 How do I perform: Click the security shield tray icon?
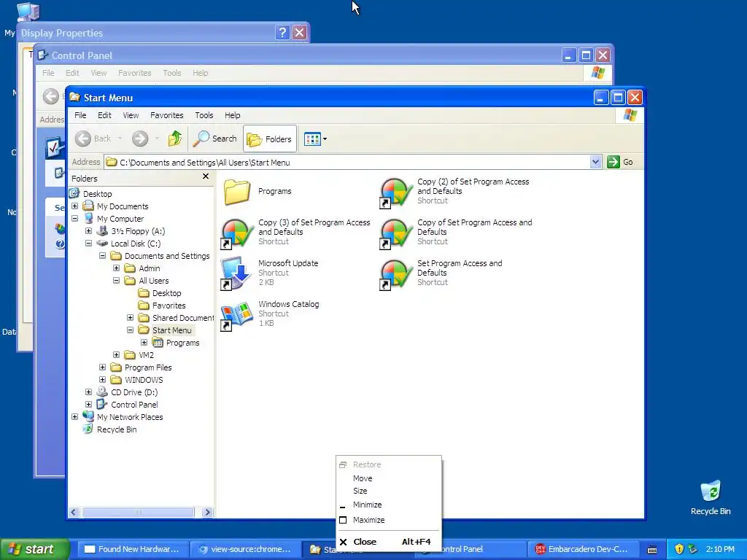(x=680, y=549)
